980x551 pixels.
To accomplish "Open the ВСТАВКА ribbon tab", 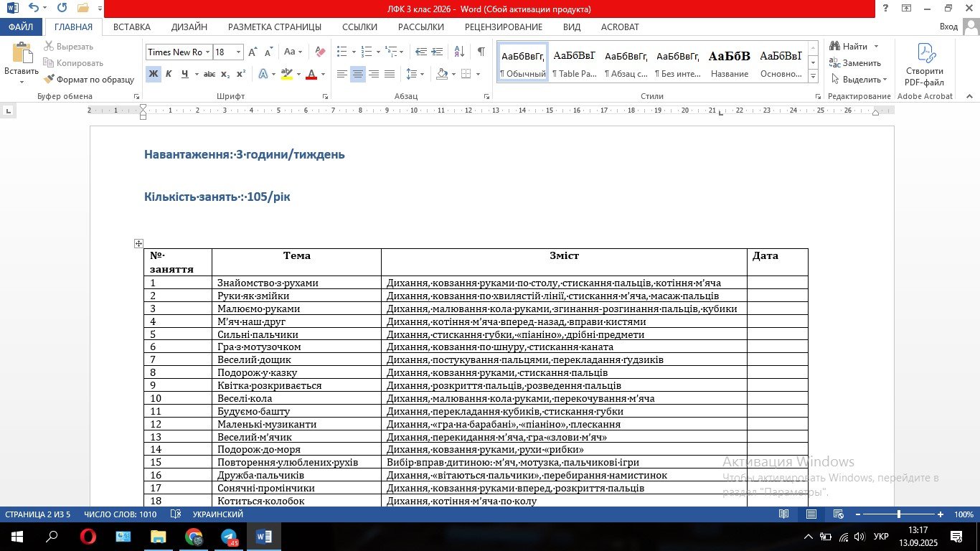I will click(x=131, y=27).
